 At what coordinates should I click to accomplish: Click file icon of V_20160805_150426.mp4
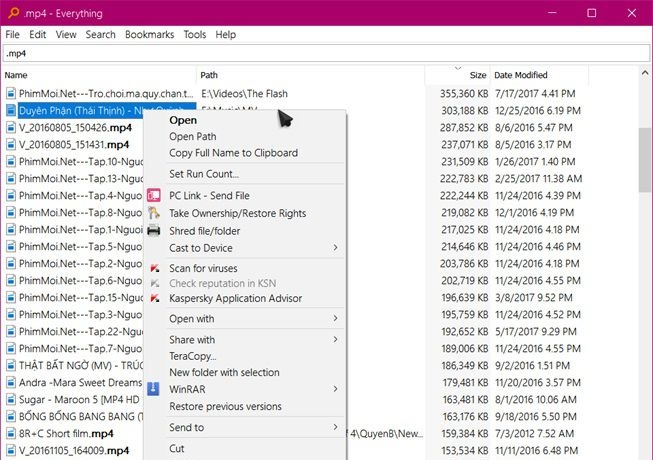pyautogui.click(x=10, y=128)
